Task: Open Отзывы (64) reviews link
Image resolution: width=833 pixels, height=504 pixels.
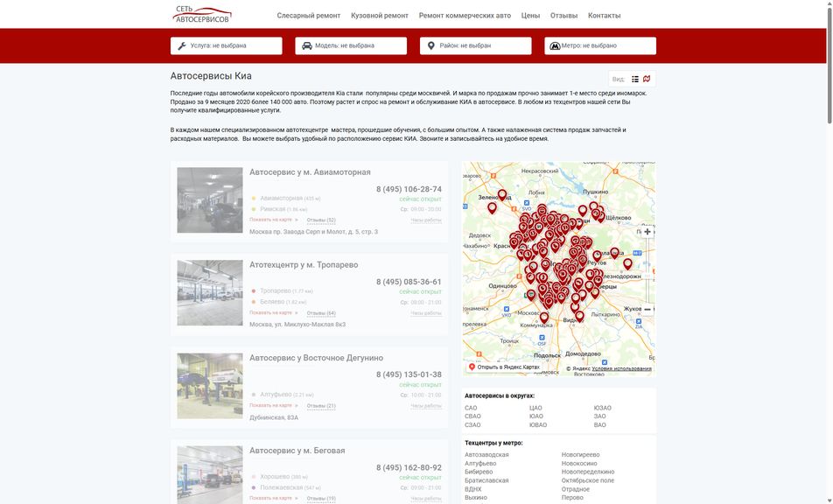Action: (x=321, y=312)
